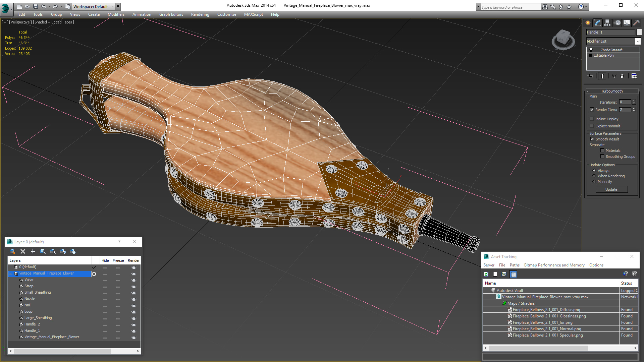Click the Refresh icon in Asset Tracking

(486, 274)
